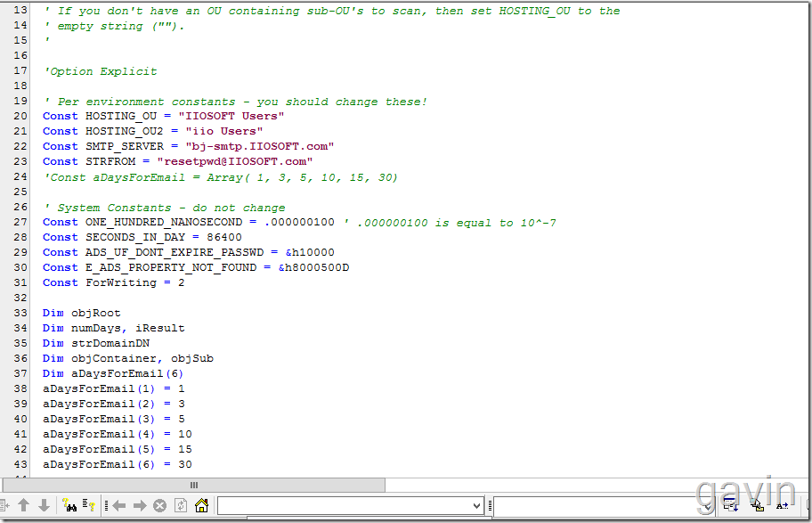Click the back navigation arrow

(119, 505)
